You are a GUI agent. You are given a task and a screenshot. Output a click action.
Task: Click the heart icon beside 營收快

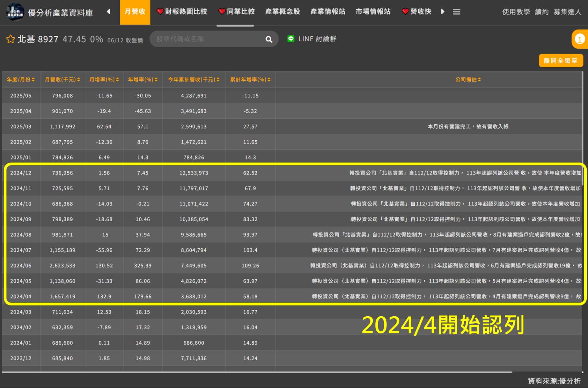point(405,12)
